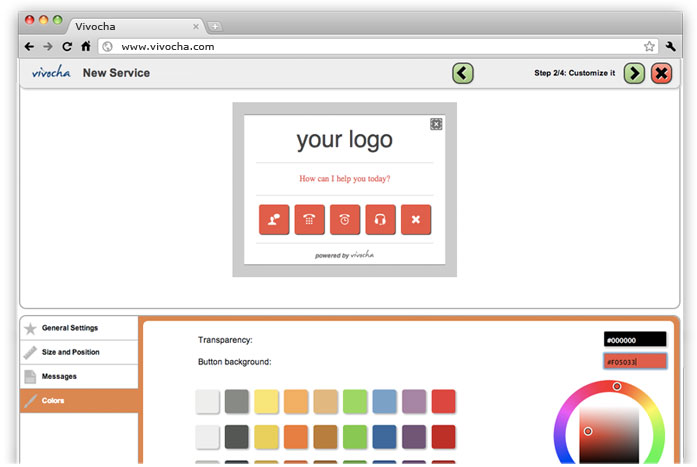This screenshot has width=697, height=467.
Task: Pick the yellow swatch in second row
Action: [x=266, y=437]
